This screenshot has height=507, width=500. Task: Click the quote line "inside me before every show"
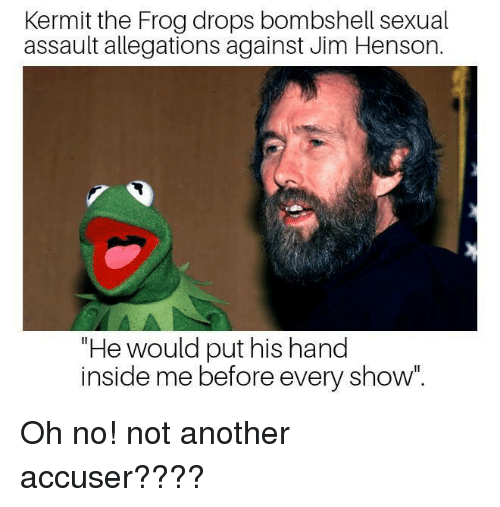[x=253, y=377]
